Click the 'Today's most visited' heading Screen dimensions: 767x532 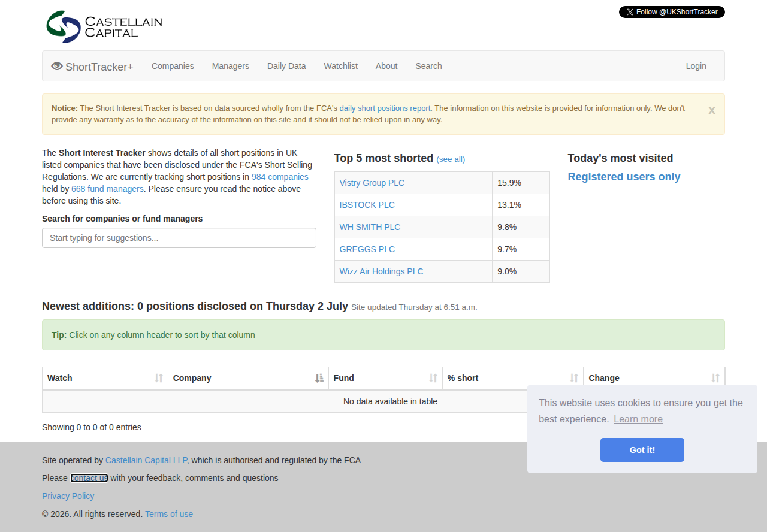[621, 158]
